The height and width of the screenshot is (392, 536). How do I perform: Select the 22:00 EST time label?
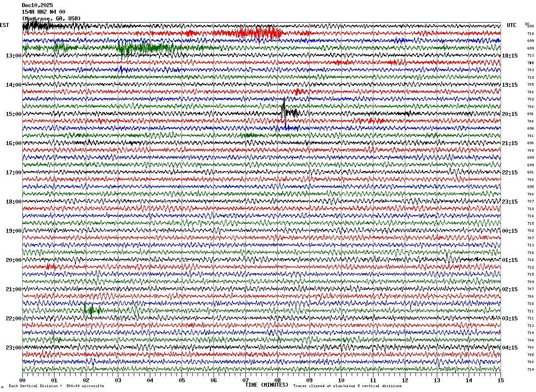click(14, 319)
